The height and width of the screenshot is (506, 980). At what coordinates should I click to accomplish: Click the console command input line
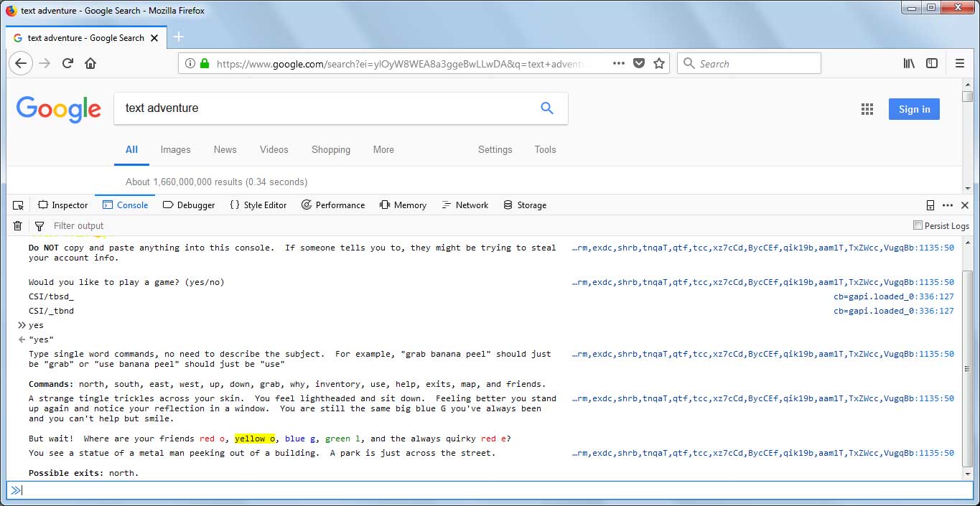coord(490,490)
